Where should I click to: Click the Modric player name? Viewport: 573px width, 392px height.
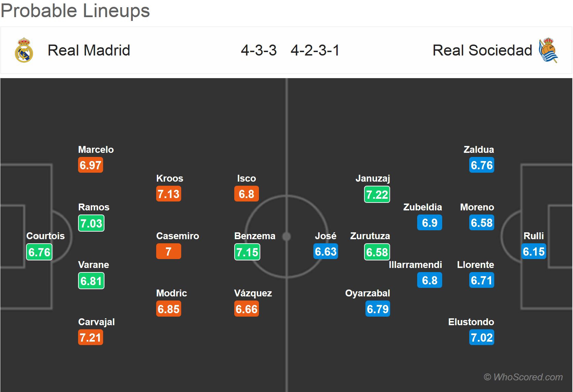[x=172, y=293]
